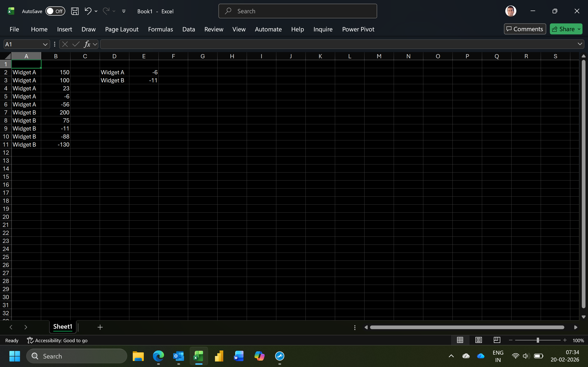Switch to Page Layout view icon
The image size is (588, 367).
478,340
